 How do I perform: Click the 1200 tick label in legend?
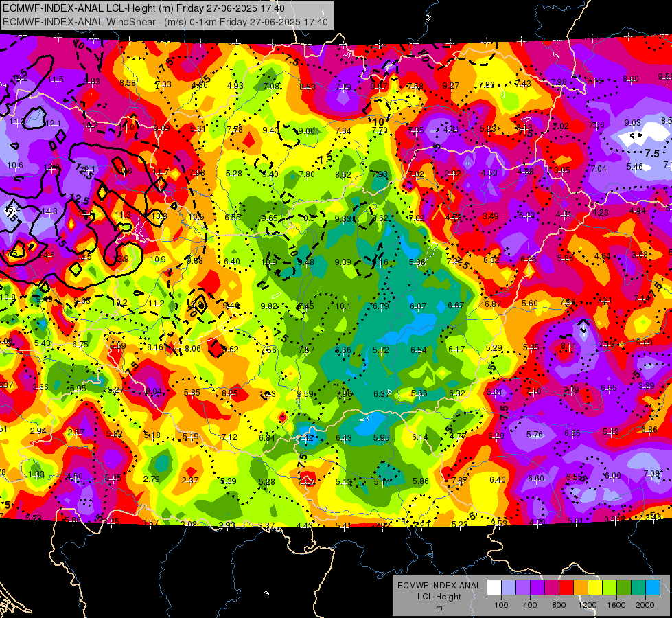coord(587,605)
